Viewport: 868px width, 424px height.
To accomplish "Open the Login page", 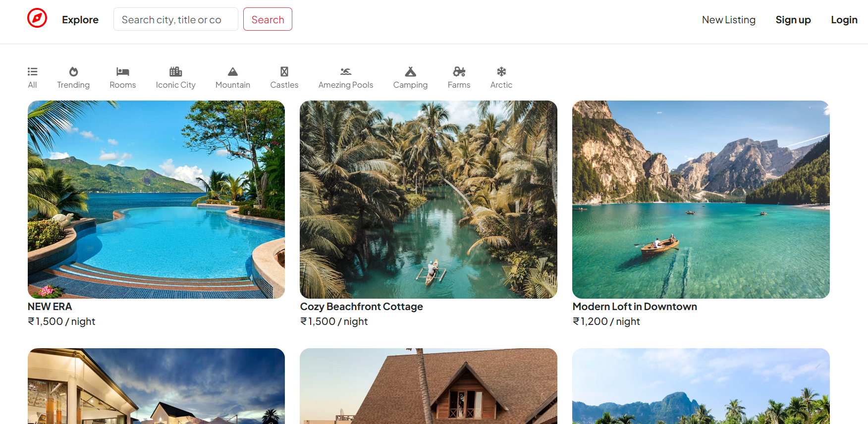I will (x=844, y=20).
